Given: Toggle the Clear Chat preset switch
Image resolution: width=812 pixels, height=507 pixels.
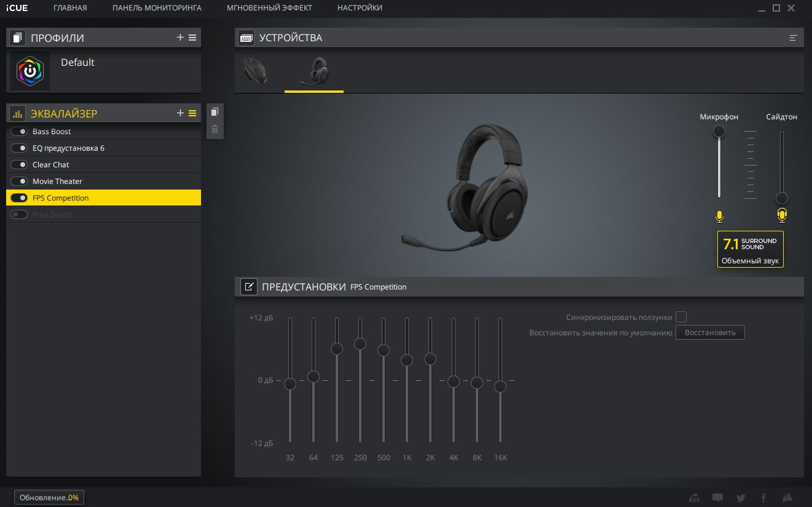Looking at the screenshot, I should 20,165.
